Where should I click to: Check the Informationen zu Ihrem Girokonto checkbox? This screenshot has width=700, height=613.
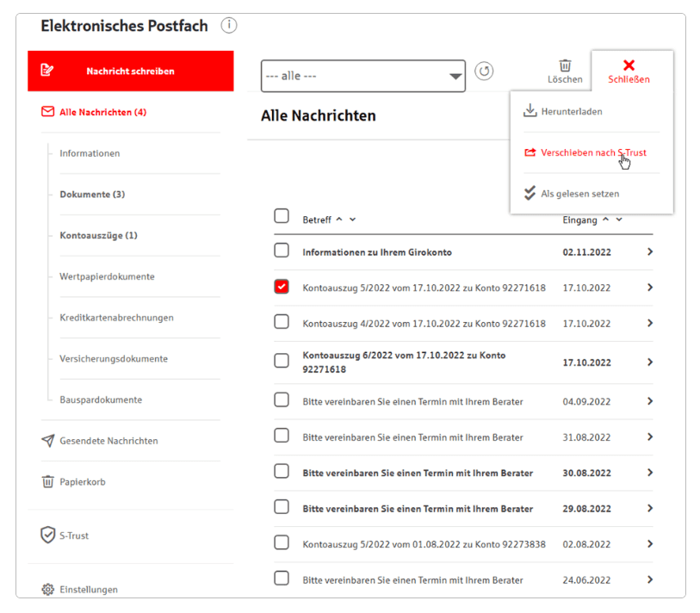point(282,250)
